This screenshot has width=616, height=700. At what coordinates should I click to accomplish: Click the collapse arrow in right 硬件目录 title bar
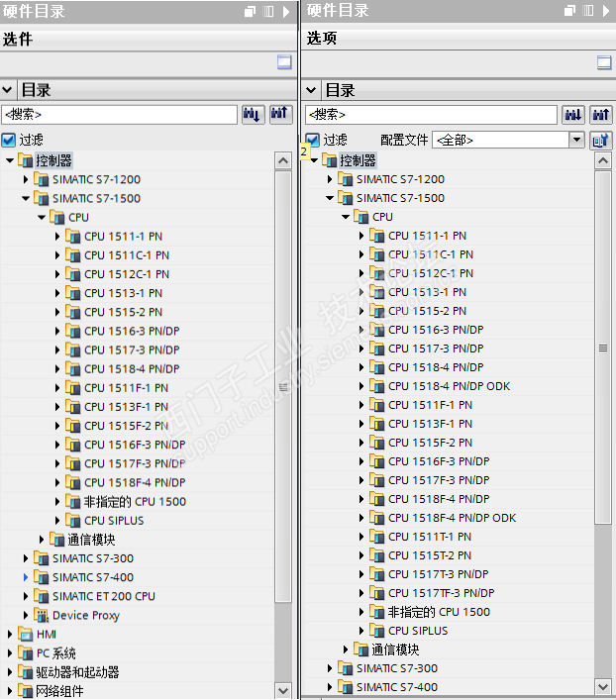(606, 11)
